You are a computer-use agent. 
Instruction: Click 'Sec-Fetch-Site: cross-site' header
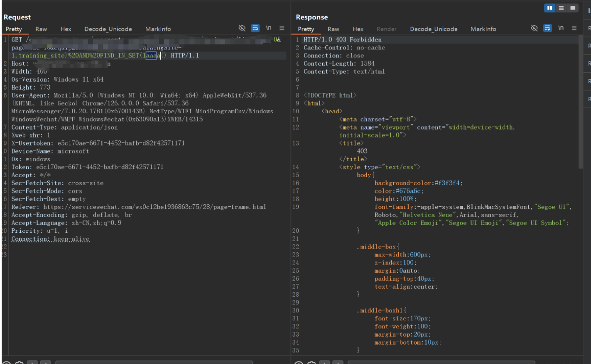(57, 183)
